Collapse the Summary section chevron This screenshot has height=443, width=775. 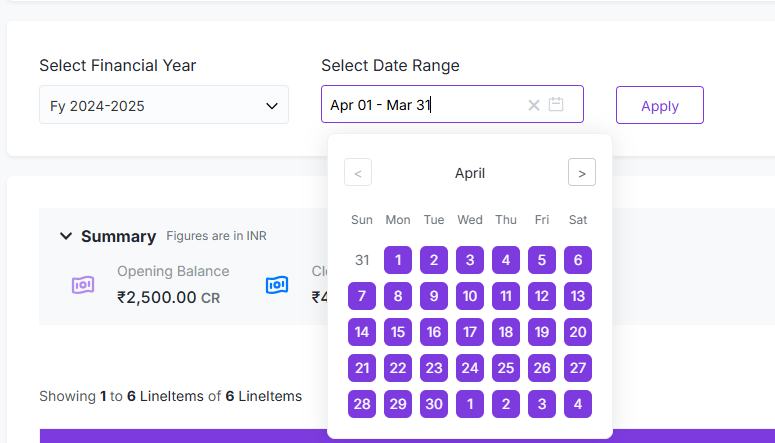[x=66, y=236]
